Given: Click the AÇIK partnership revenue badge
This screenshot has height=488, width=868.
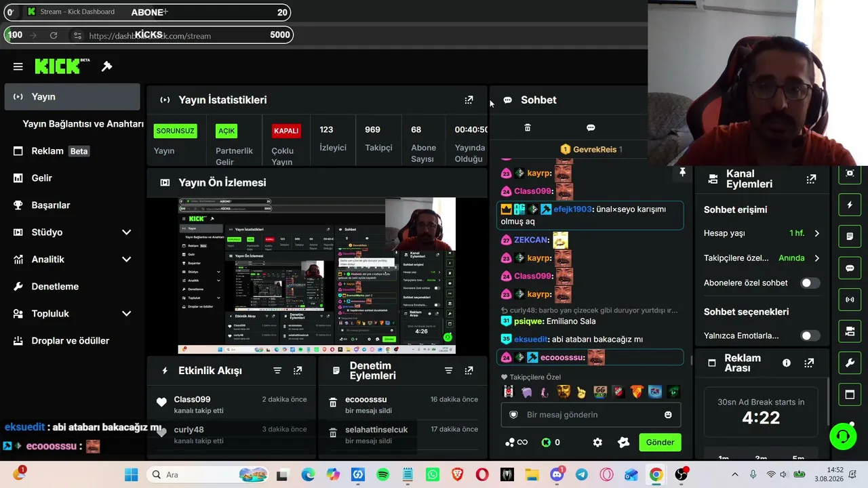Looking at the screenshot, I should 226,131.
